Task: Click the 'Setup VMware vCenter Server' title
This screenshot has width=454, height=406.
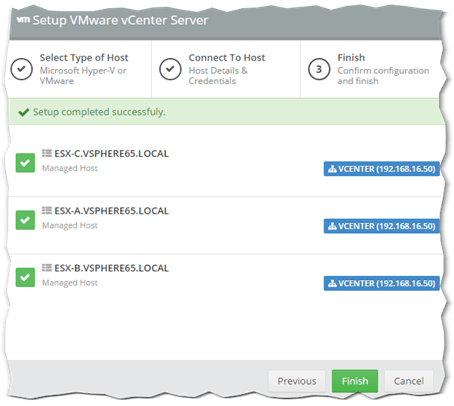Action: (120, 20)
